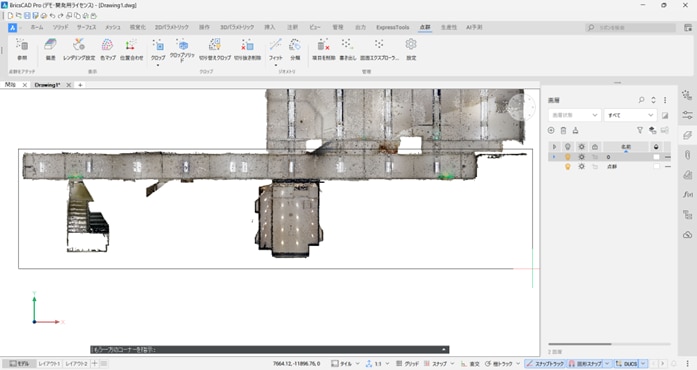Click the BricsCAD application menu button
Viewport: 697px width, 370px height.
12,28
